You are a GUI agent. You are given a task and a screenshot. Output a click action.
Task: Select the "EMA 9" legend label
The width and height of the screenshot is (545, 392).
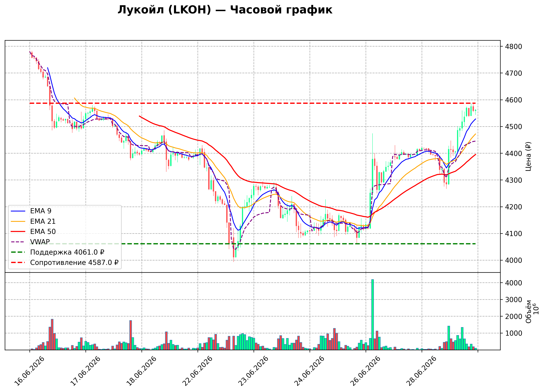(x=41, y=211)
